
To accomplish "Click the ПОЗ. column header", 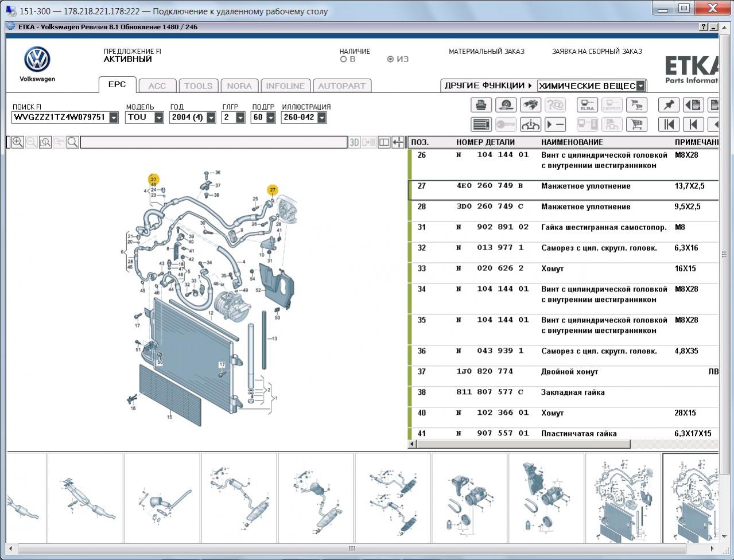I will click(x=420, y=142).
